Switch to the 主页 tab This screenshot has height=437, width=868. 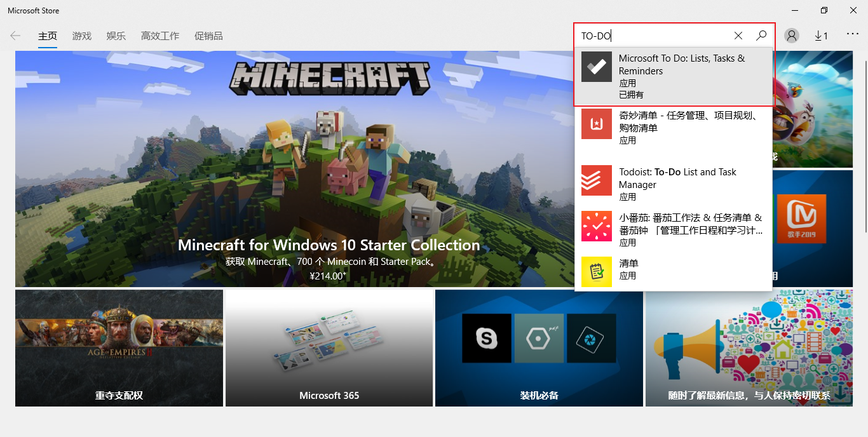point(48,36)
